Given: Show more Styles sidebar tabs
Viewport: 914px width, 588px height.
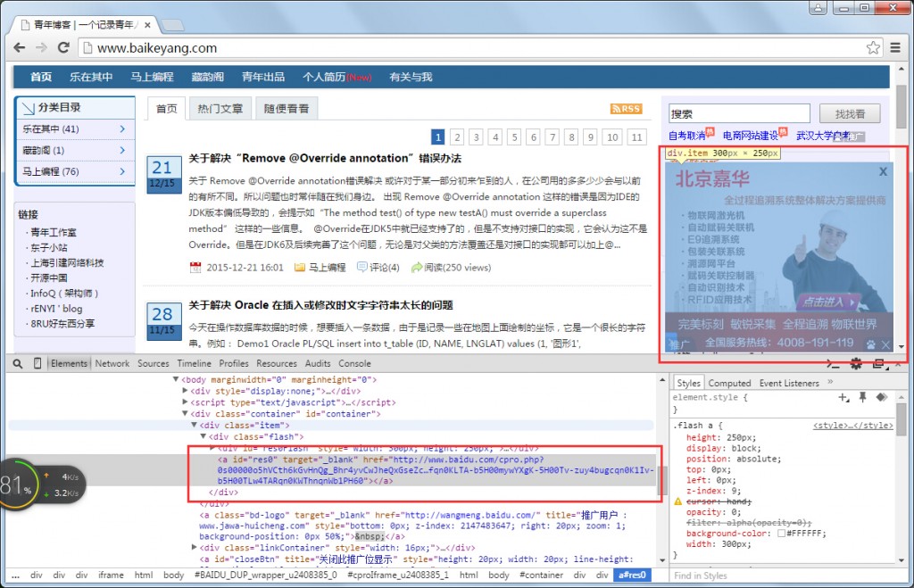Looking at the screenshot, I should (830, 382).
